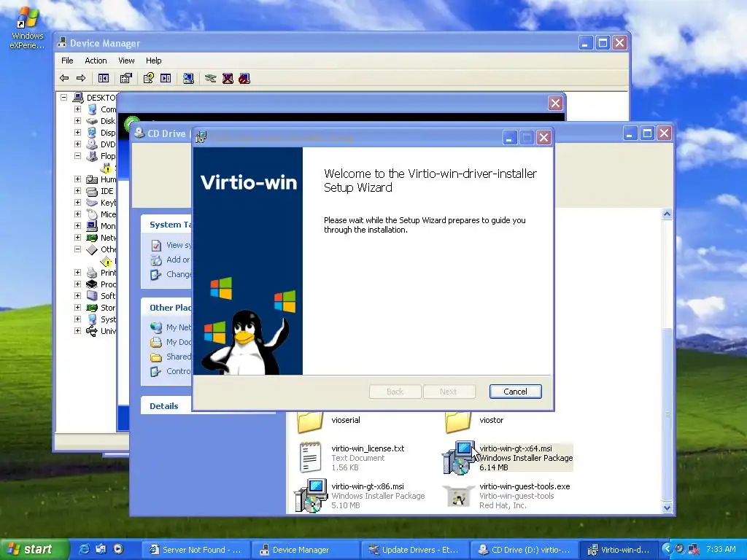Click Change a setting link in System Tasks
747x560 pixels.
pyautogui.click(x=179, y=274)
